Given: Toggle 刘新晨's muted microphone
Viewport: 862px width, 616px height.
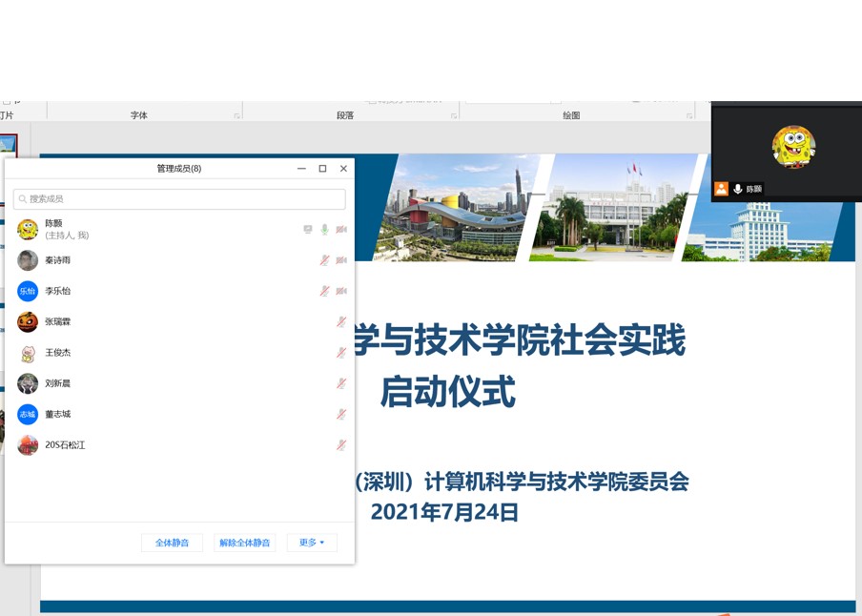Looking at the screenshot, I should [x=339, y=382].
